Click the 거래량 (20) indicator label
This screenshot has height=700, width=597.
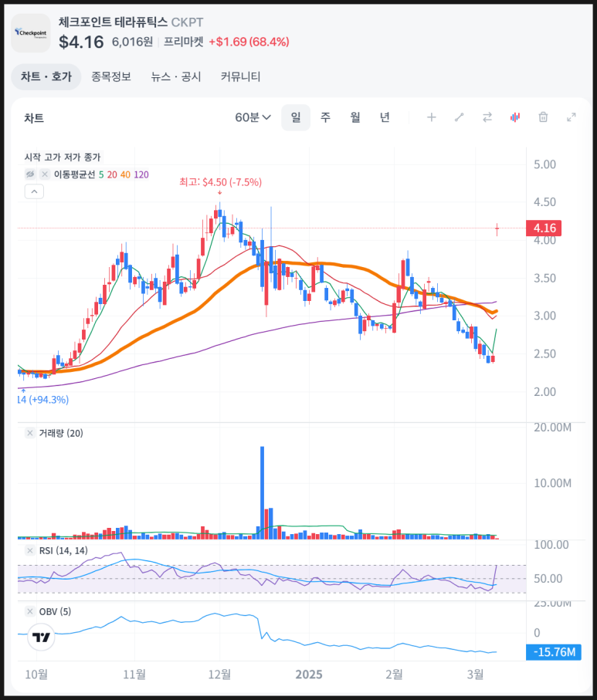click(x=61, y=433)
